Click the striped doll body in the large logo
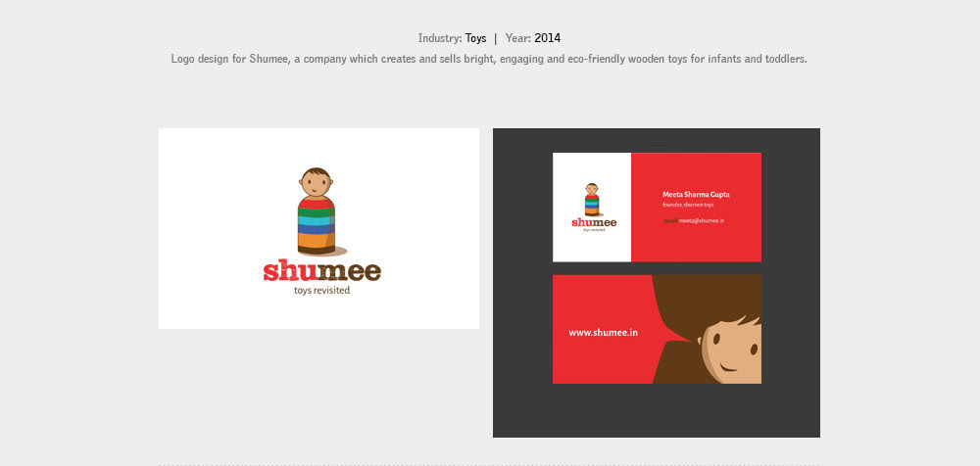 tap(317, 225)
